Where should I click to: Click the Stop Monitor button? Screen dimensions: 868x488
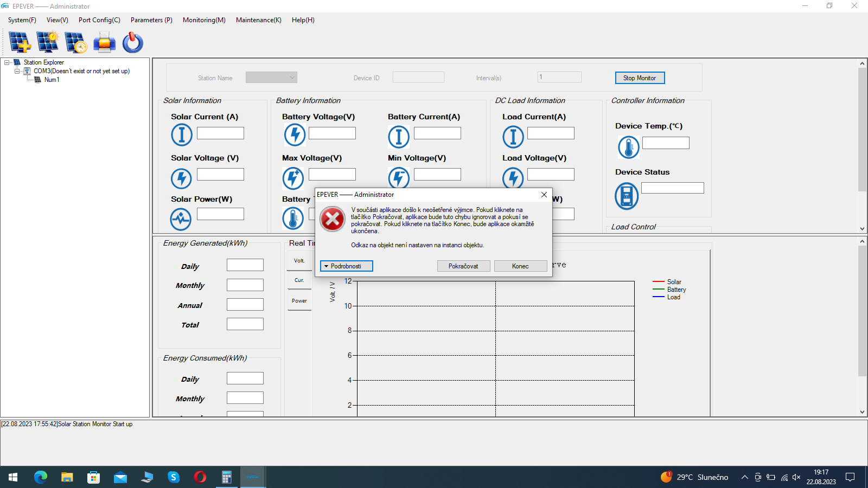click(x=640, y=78)
